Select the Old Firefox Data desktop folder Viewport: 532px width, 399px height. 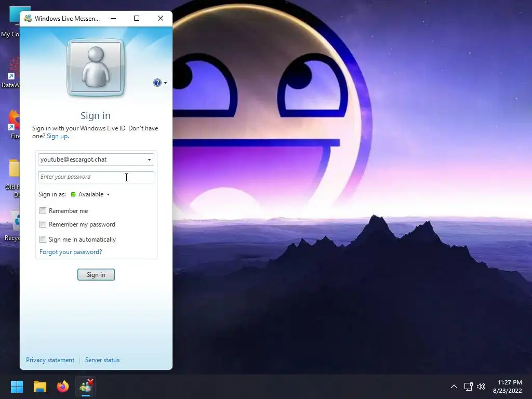[12, 178]
